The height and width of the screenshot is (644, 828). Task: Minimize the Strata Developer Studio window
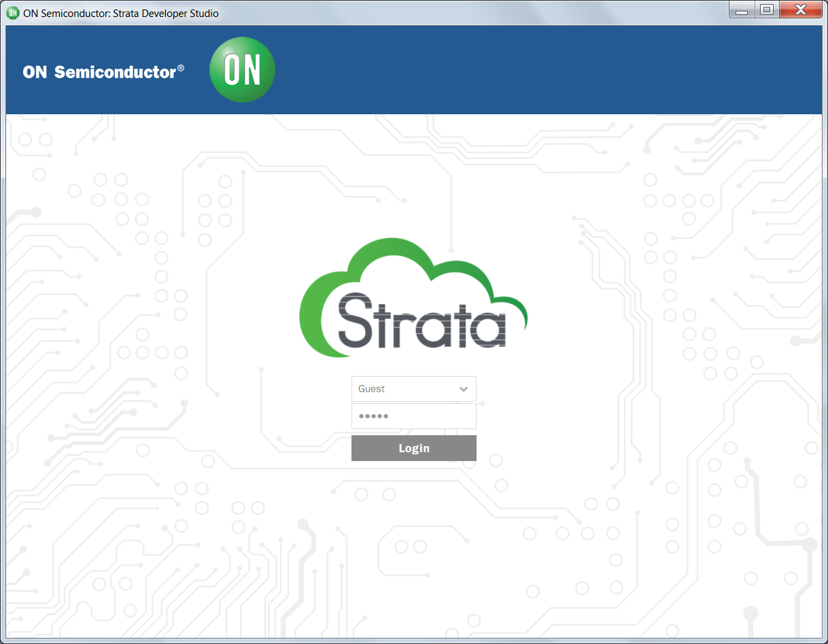(742, 11)
